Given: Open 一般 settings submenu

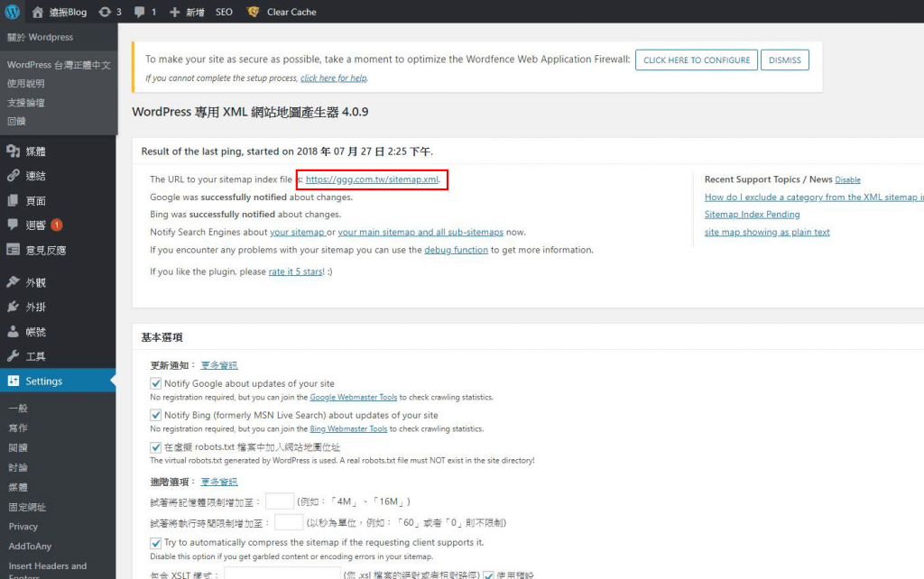Looking at the screenshot, I should (18, 409).
